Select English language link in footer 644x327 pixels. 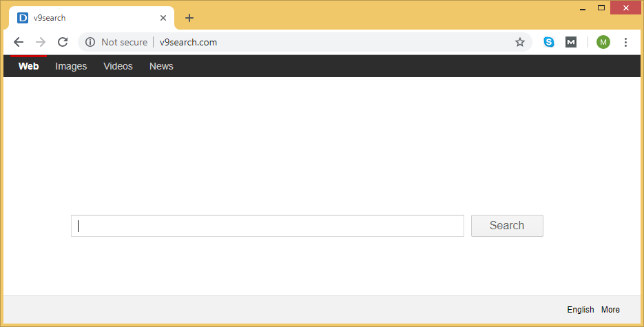click(x=580, y=310)
